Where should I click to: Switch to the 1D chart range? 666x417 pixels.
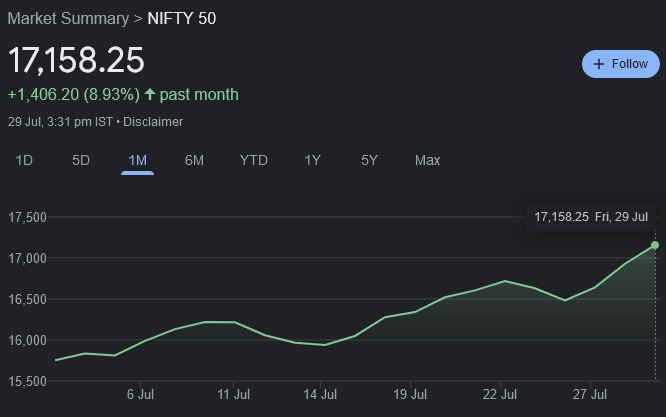[x=24, y=160]
